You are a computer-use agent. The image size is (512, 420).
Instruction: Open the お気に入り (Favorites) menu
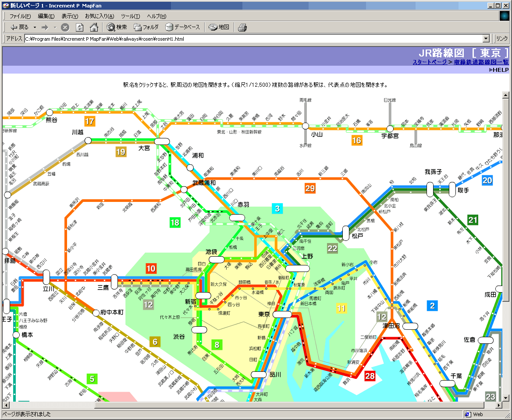99,16
